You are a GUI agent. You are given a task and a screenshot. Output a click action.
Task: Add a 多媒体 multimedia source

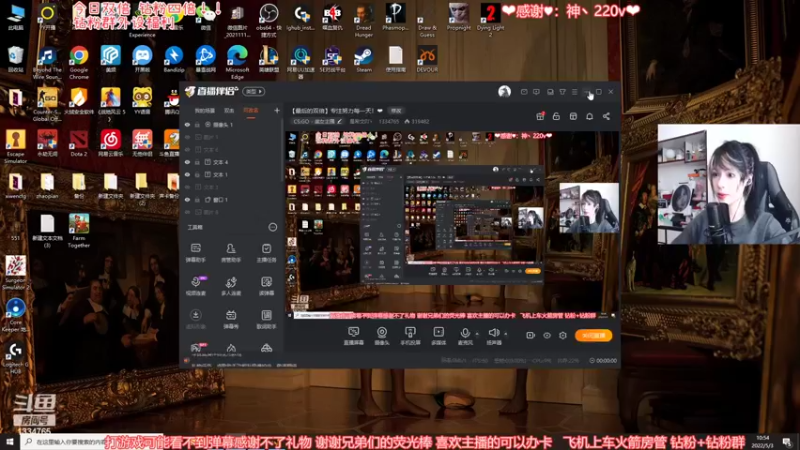(438, 336)
